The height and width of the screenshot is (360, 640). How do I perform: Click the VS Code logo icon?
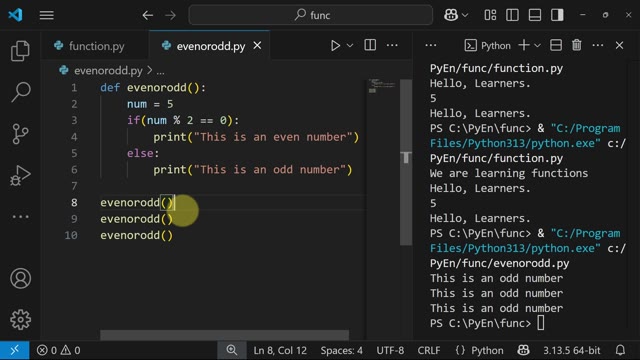tap(16, 15)
